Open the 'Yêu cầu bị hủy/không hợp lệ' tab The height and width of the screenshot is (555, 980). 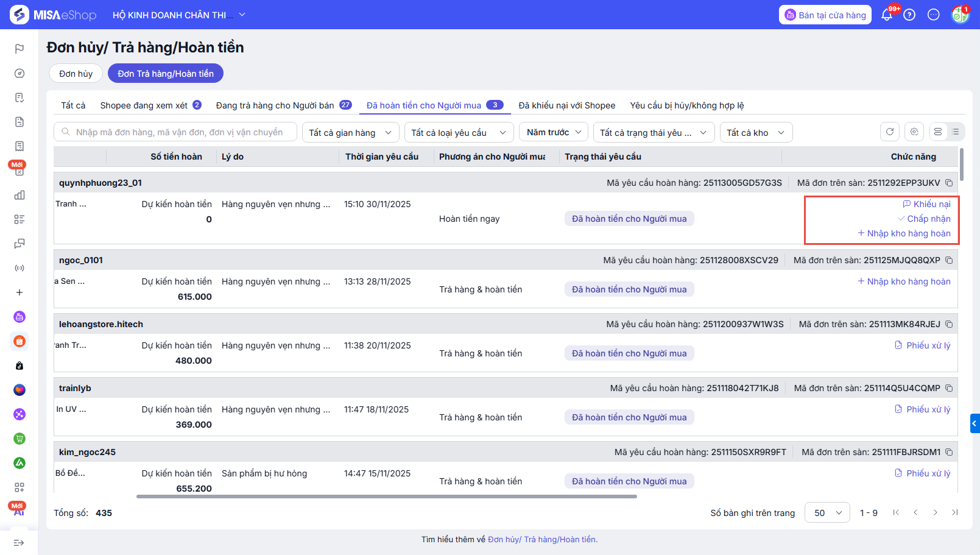point(687,105)
